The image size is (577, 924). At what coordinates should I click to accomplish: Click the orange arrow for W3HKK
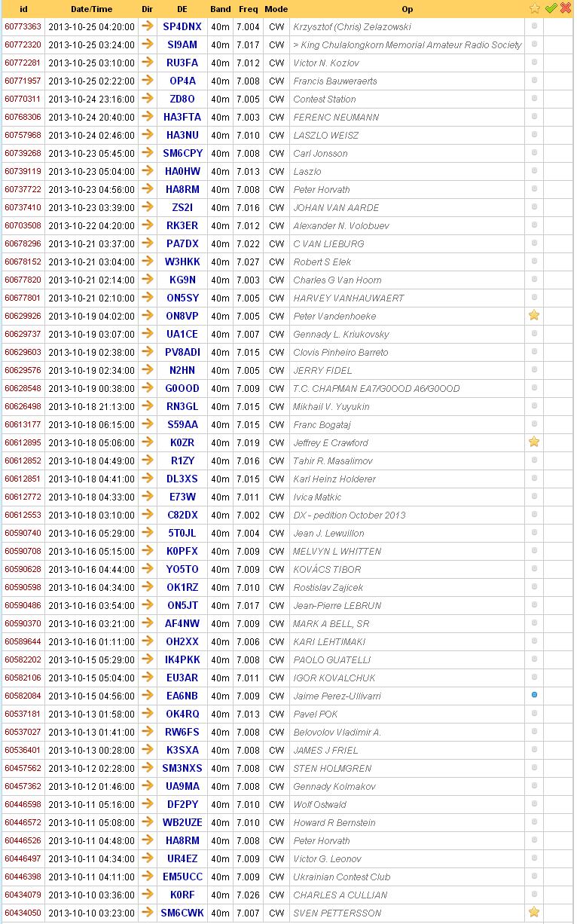tap(148, 261)
